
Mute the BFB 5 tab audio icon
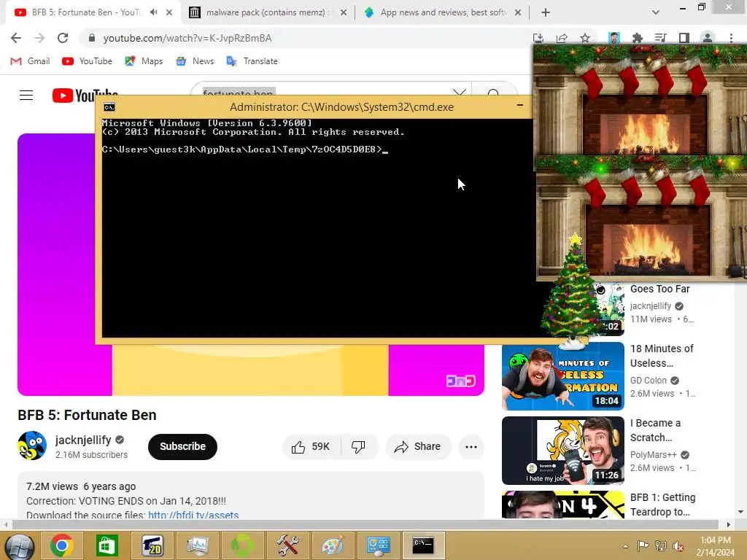pyautogui.click(x=153, y=12)
